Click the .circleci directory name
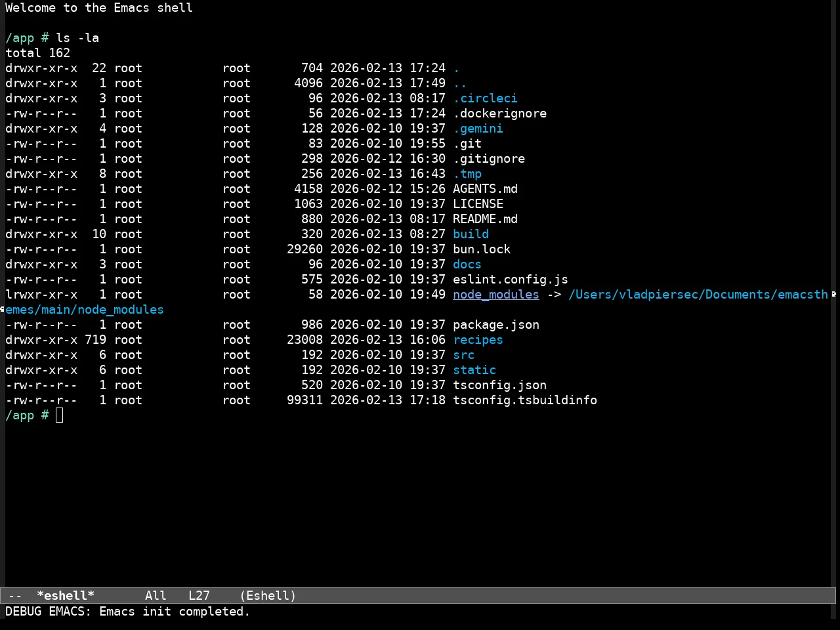Image resolution: width=840 pixels, height=630 pixels. coord(485,98)
